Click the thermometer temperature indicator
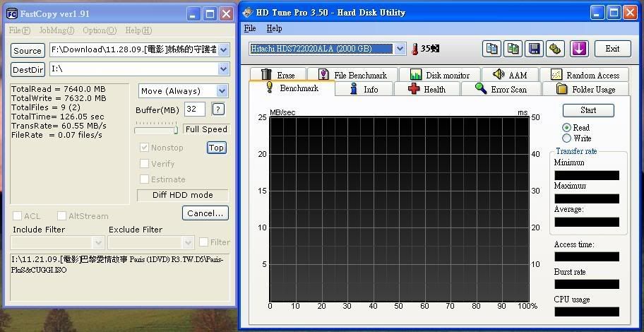The height and width of the screenshot is (332, 644). 415,49
